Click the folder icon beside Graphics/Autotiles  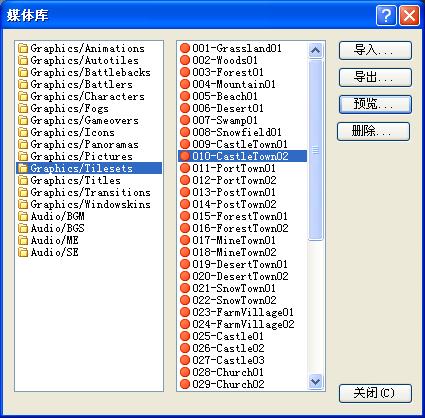(23, 60)
